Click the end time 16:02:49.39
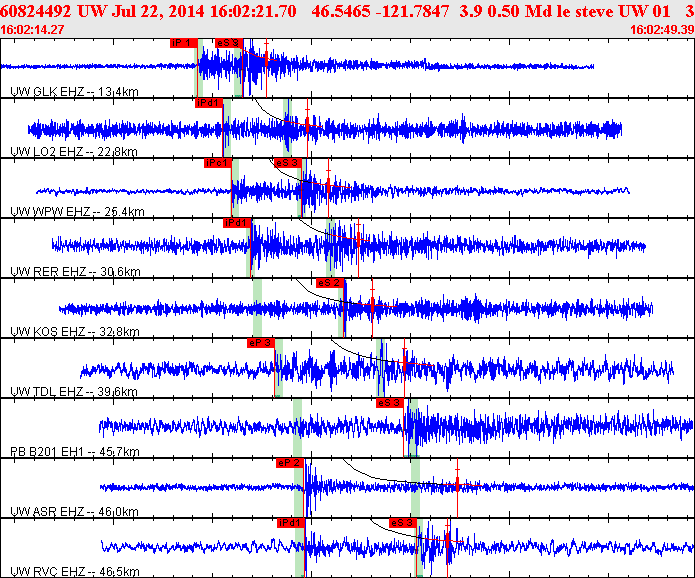The height and width of the screenshot is (578, 695). pyautogui.click(x=662, y=30)
